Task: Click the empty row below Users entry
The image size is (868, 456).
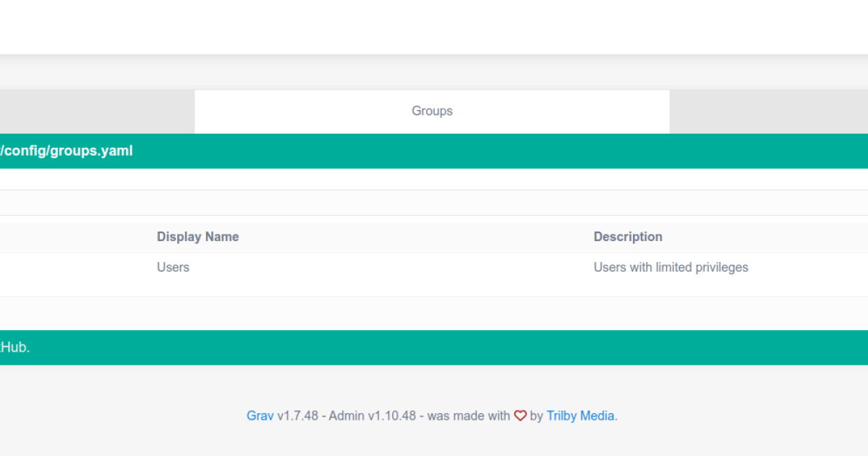Action: pos(434,313)
